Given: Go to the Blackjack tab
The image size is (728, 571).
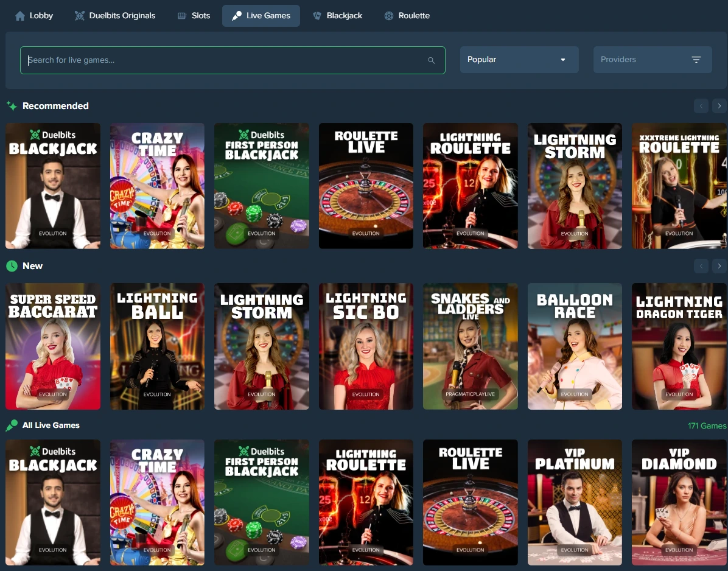Looking at the screenshot, I should click(338, 16).
